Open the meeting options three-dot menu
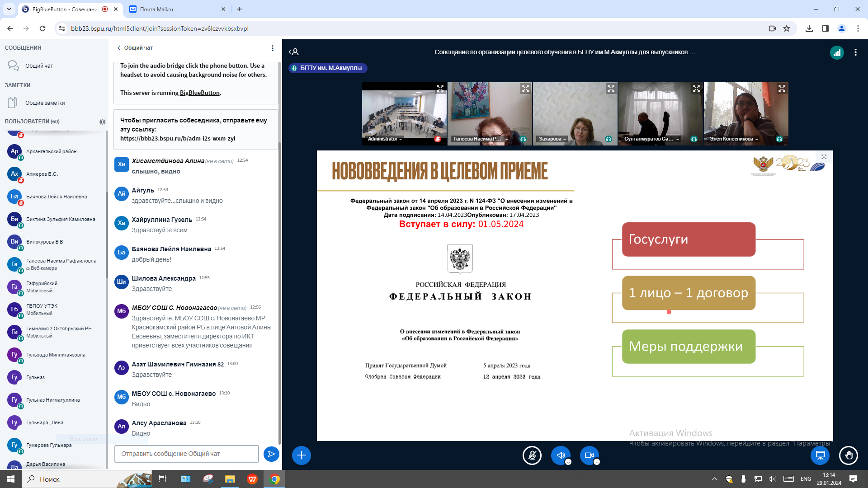The width and height of the screenshot is (868, 488). click(855, 52)
